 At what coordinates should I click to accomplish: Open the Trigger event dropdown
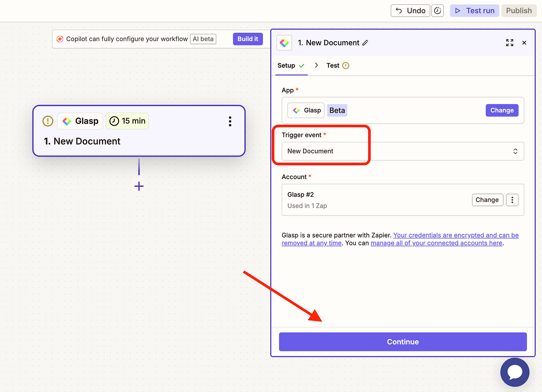click(403, 151)
